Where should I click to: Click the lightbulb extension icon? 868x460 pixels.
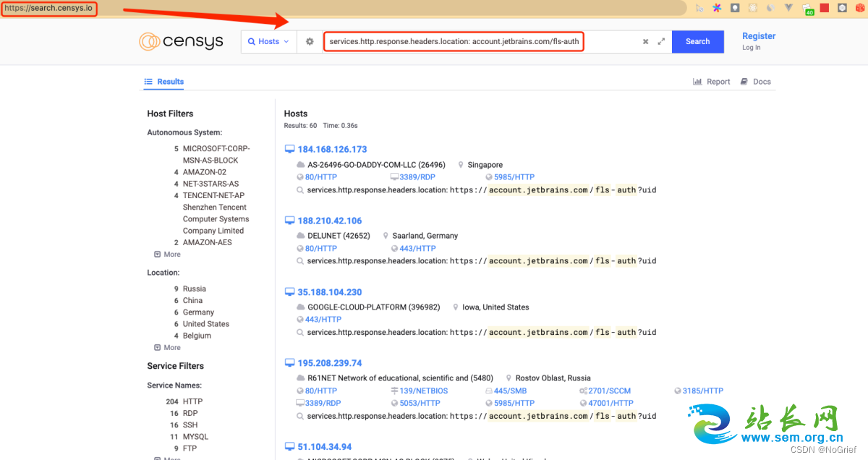point(735,8)
